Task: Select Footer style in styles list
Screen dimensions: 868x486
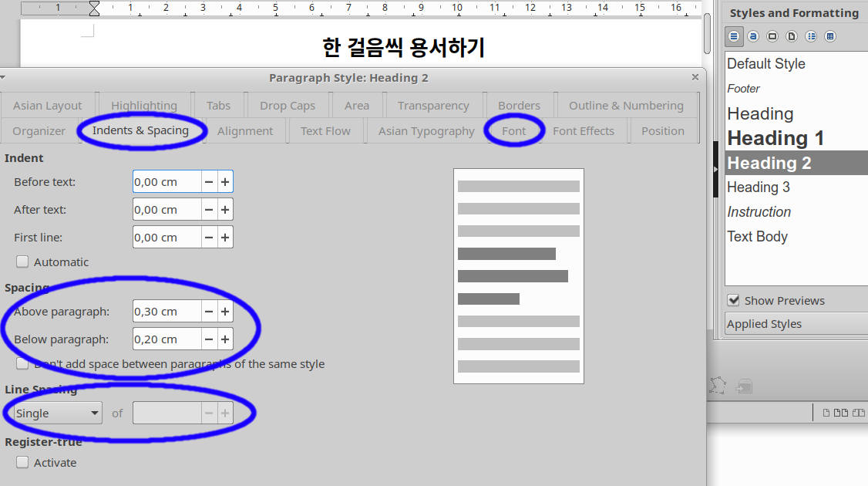Action: (796, 89)
